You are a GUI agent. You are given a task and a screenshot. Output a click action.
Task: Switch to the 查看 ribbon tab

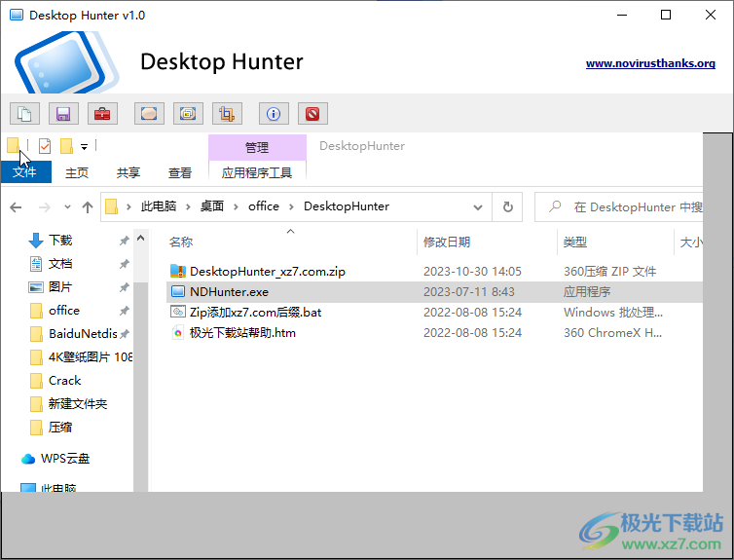180,172
